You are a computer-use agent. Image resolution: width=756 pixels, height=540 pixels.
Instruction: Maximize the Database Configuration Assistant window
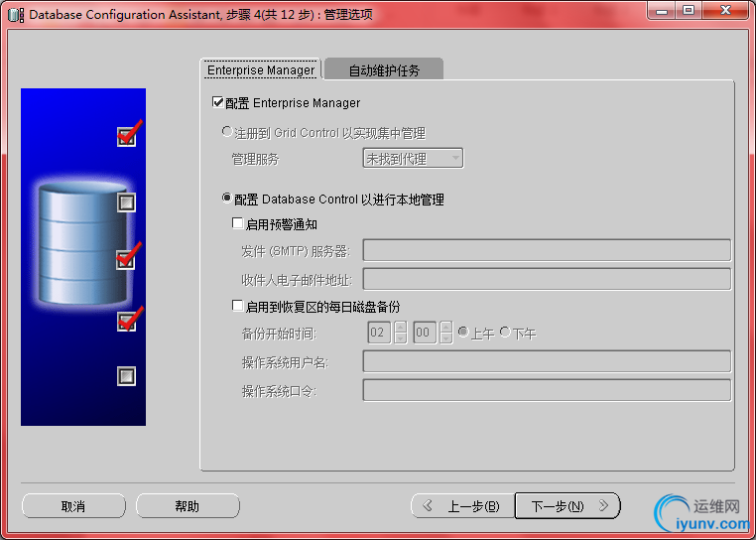[x=689, y=10]
